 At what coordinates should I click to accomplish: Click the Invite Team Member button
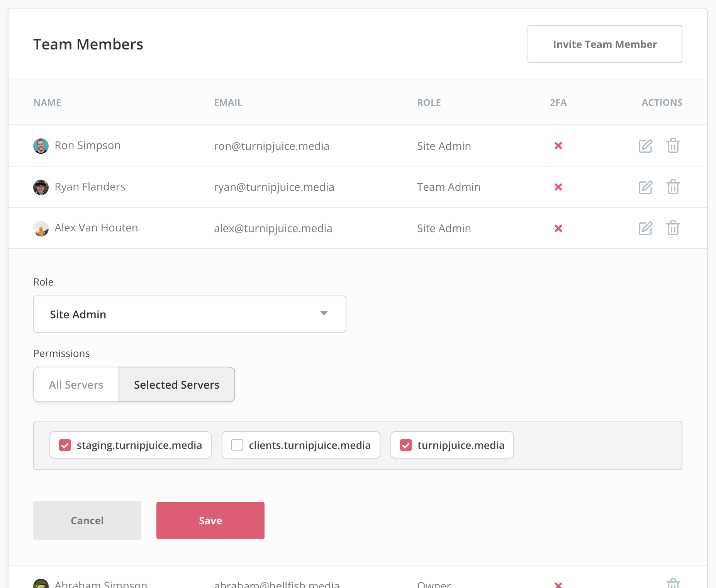click(x=604, y=44)
